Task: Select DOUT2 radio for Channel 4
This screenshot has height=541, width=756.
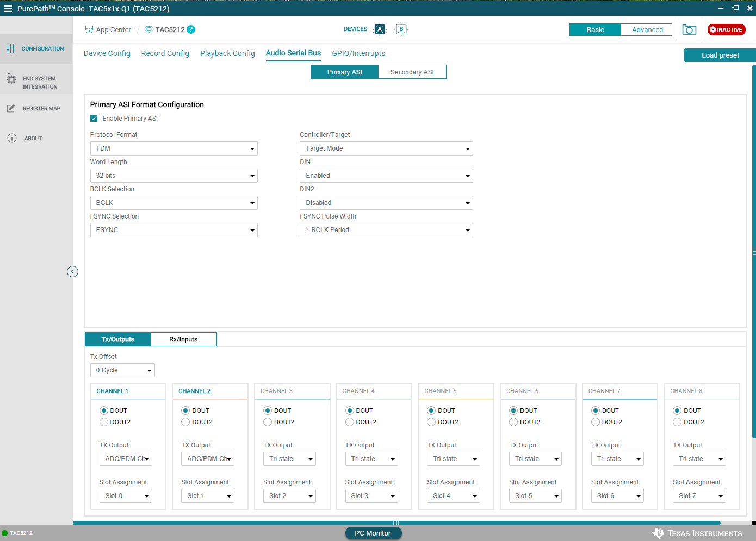Action: [x=350, y=422]
